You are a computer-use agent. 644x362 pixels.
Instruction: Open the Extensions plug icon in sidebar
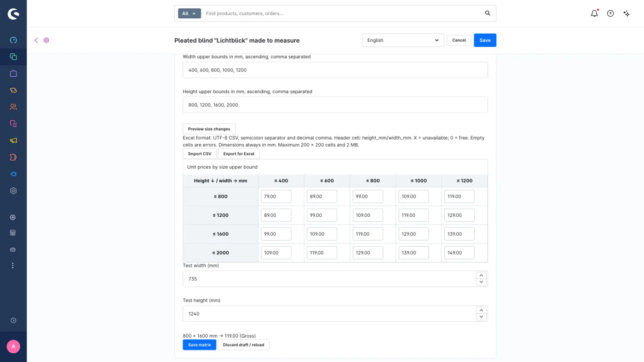point(13,174)
